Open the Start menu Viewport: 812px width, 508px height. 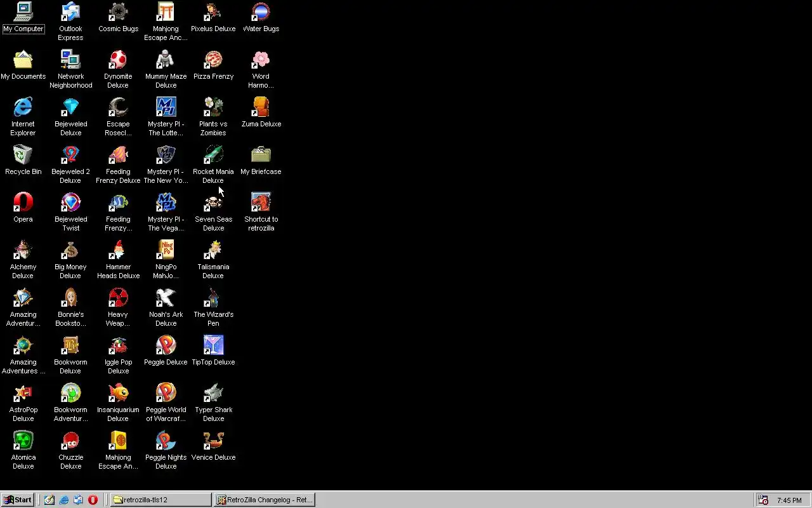(x=18, y=500)
